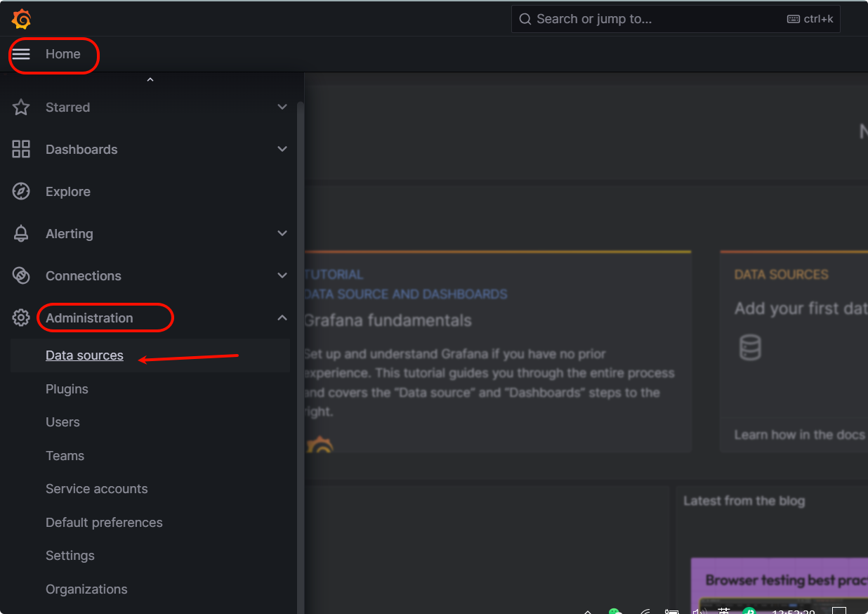868x614 pixels.
Task: Expand the Connections section chevron
Action: point(282,275)
